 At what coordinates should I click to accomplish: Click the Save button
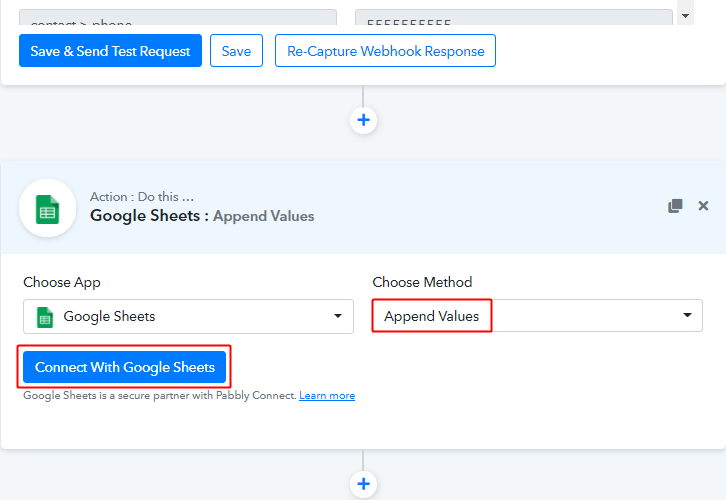pyautogui.click(x=236, y=50)
